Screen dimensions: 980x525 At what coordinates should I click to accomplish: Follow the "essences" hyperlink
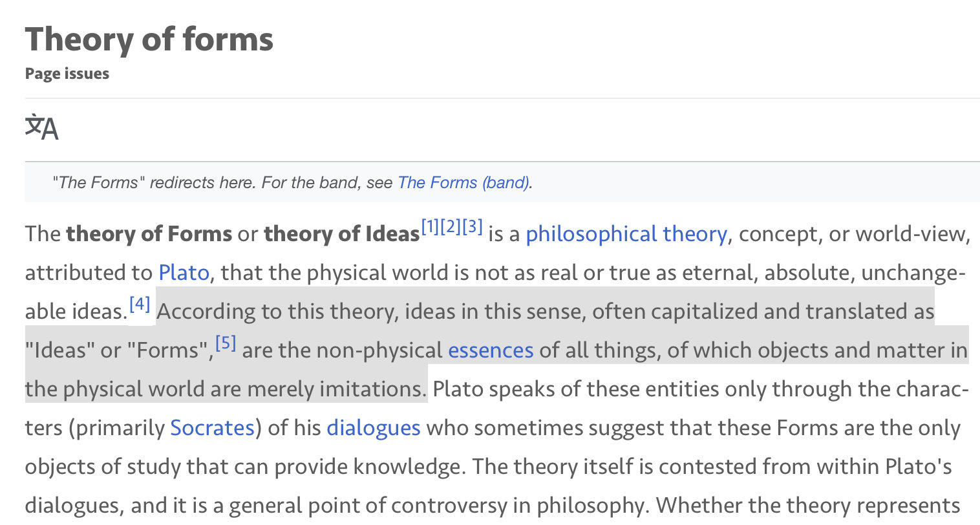(x=491, y=350)
